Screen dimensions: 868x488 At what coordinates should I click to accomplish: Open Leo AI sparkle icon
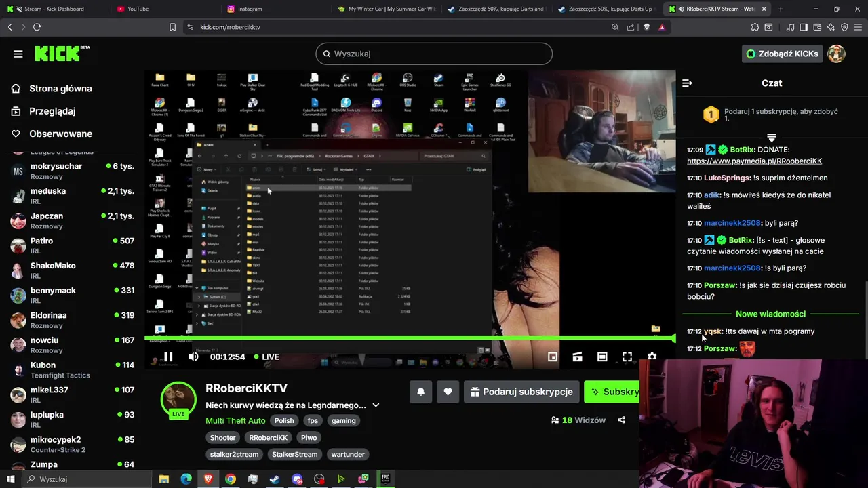tap(831, 27)
